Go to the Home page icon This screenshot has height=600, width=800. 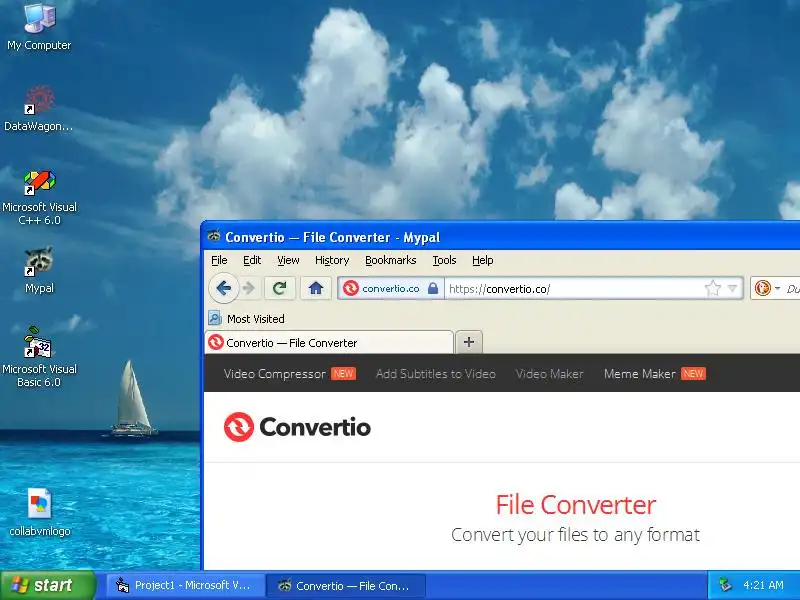point(316,288)
